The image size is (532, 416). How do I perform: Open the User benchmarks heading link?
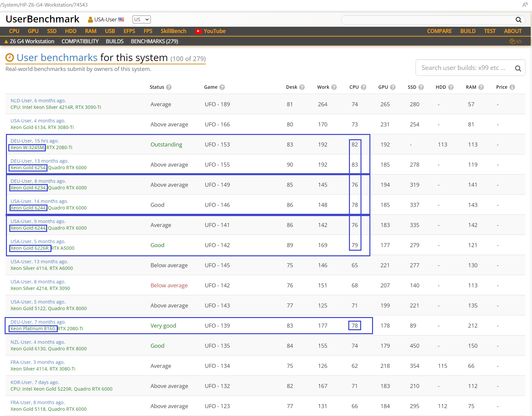pyautogui.click(x=57, y=58)
